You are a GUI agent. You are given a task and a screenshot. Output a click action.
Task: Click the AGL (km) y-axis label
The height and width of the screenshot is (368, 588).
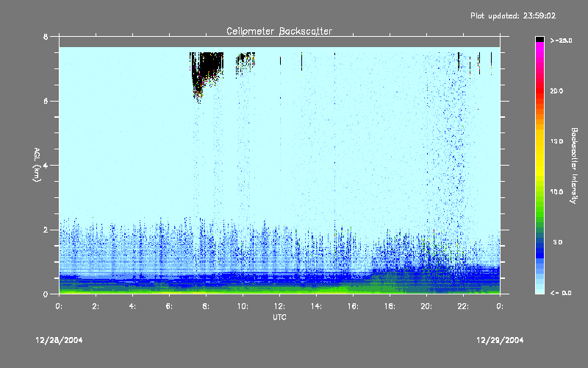click(36, 165)
